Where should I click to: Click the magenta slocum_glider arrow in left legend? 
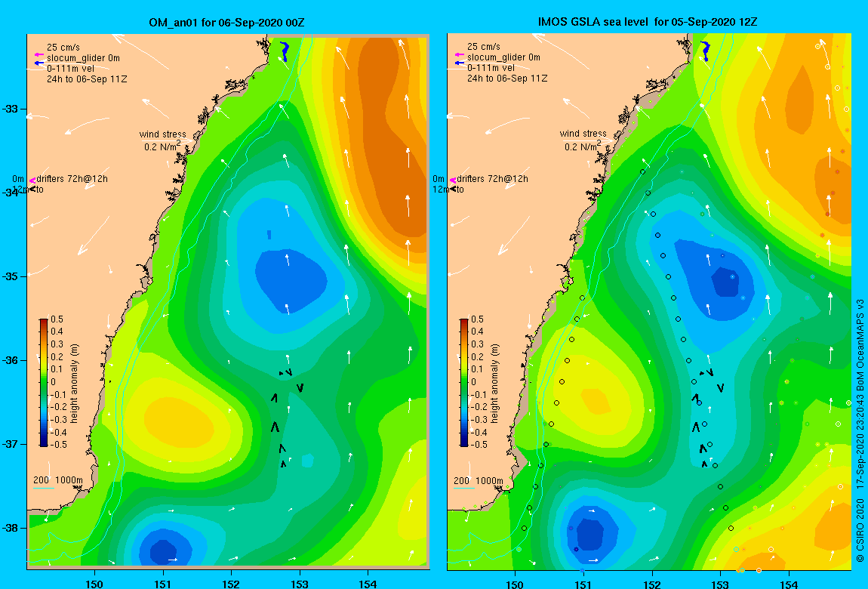[38, 55]
